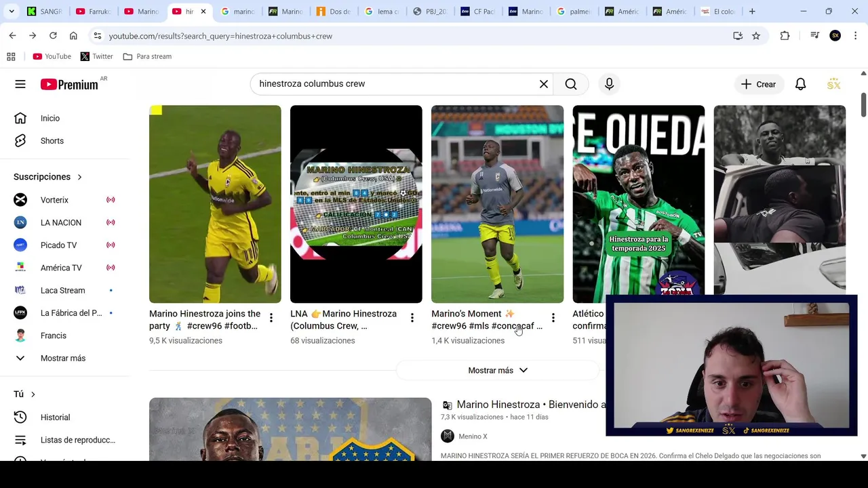Image resolution: width=868 pixels, height=488 pixels.
Task: Open options for Marino Hinestroza joins the party short
Action: [271, 318]
